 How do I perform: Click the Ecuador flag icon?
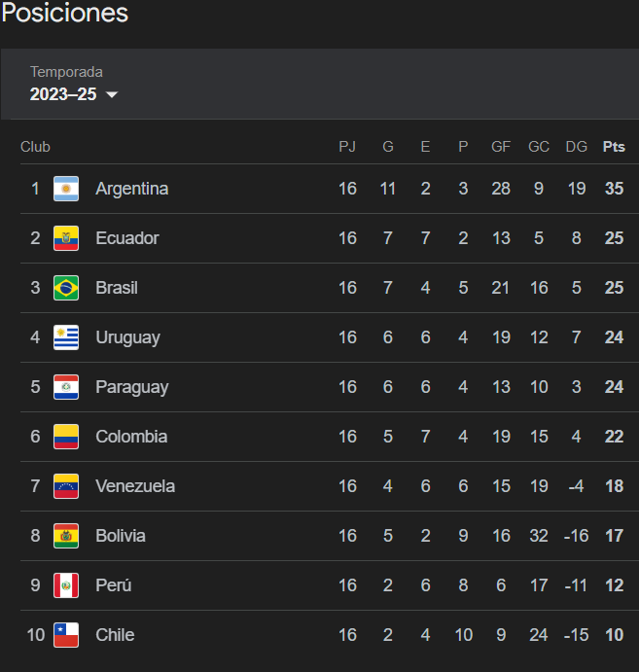point(66,238)
